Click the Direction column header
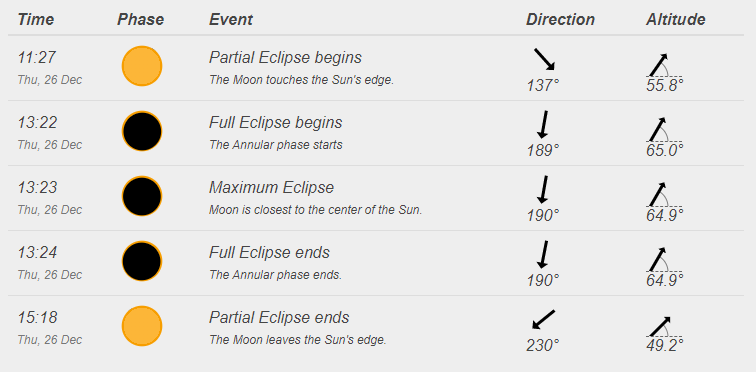 pos(560,19)
